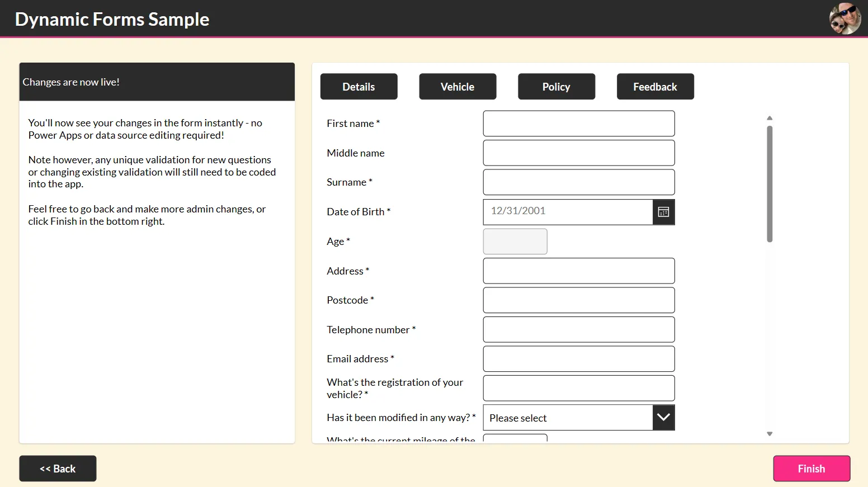The height and width of the screenshot is (487, 868).
Task: Click the Finish button
Action: click(x=812, y=469)
